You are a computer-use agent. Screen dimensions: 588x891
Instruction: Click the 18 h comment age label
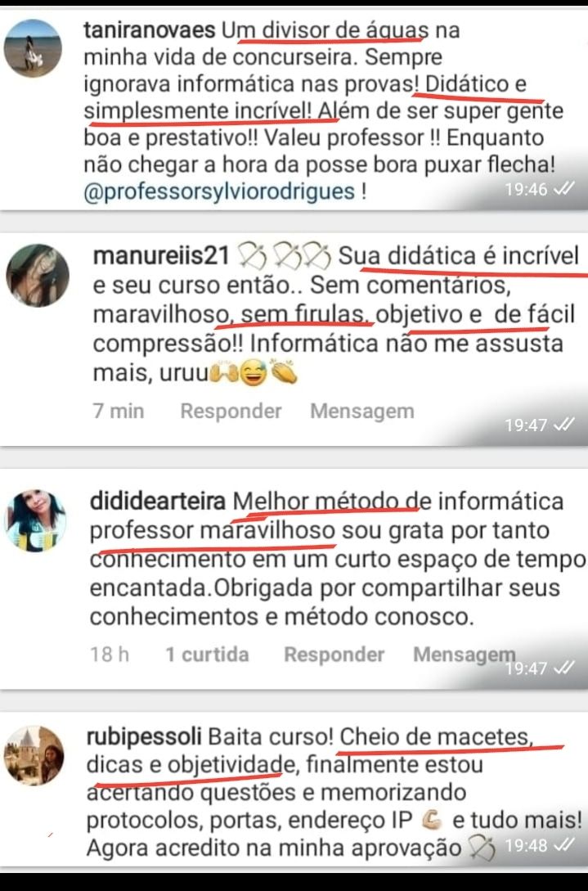coord(110,655)
